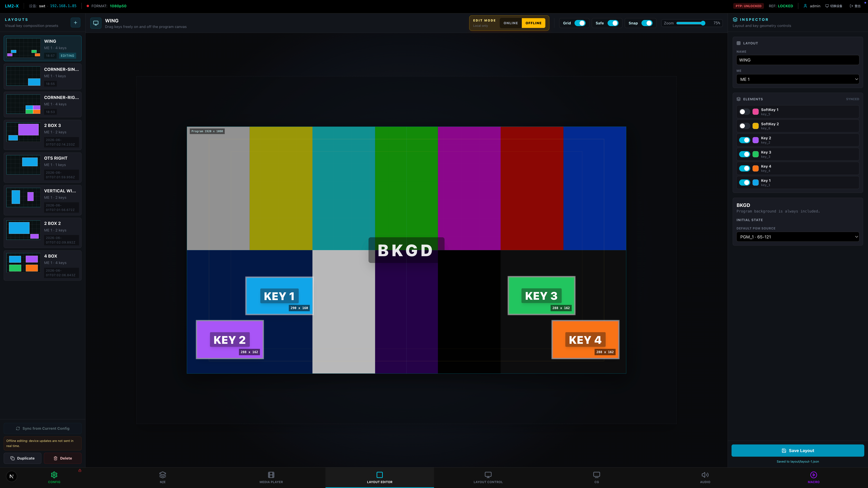Open the M/E tab
Screen dimensions: 868x488
coord(163,477)
